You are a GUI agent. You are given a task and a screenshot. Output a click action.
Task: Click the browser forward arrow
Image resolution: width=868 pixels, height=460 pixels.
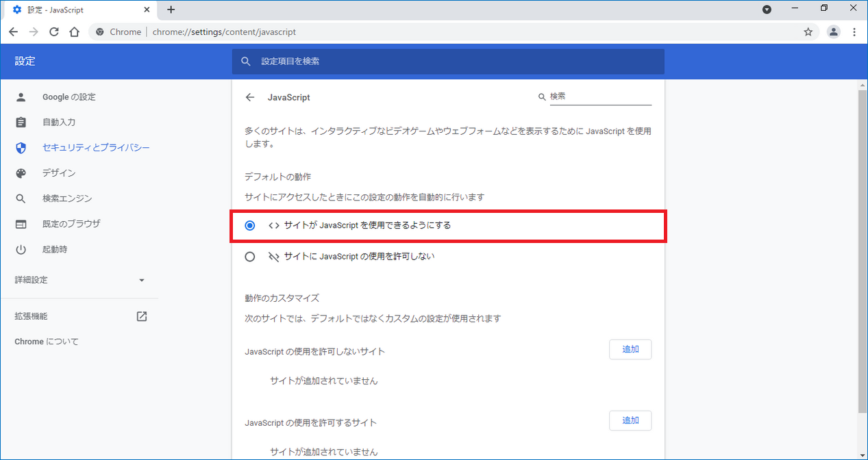point(34,32)
